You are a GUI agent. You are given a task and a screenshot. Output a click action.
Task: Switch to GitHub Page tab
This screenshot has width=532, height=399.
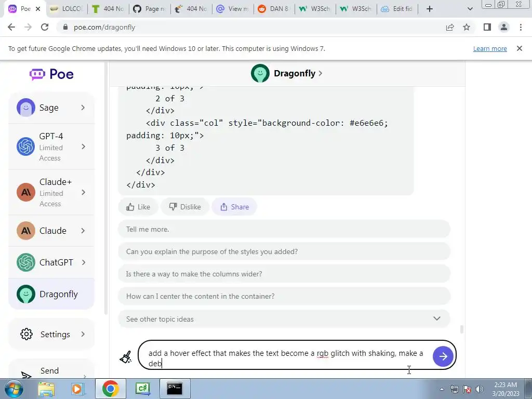pos(149,9)
